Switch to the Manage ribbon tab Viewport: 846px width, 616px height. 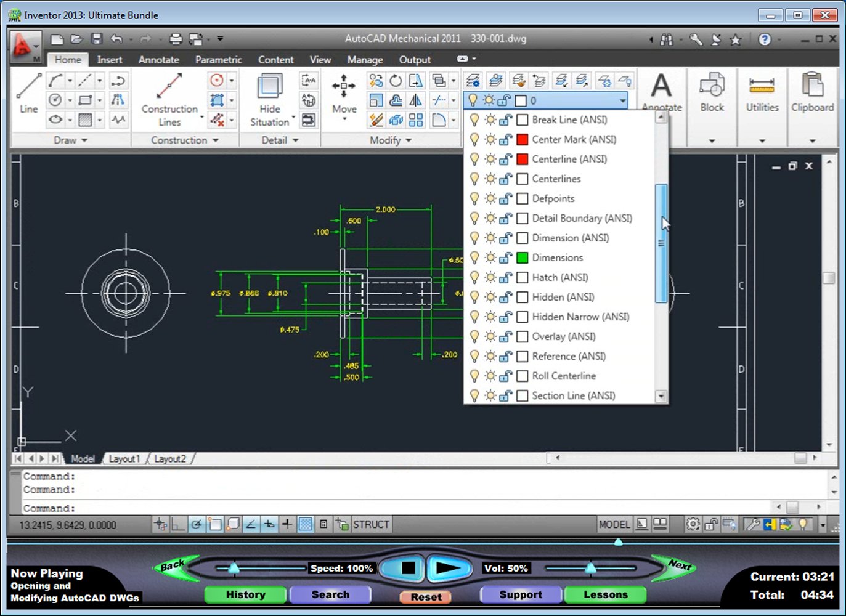tap(365, 60)
